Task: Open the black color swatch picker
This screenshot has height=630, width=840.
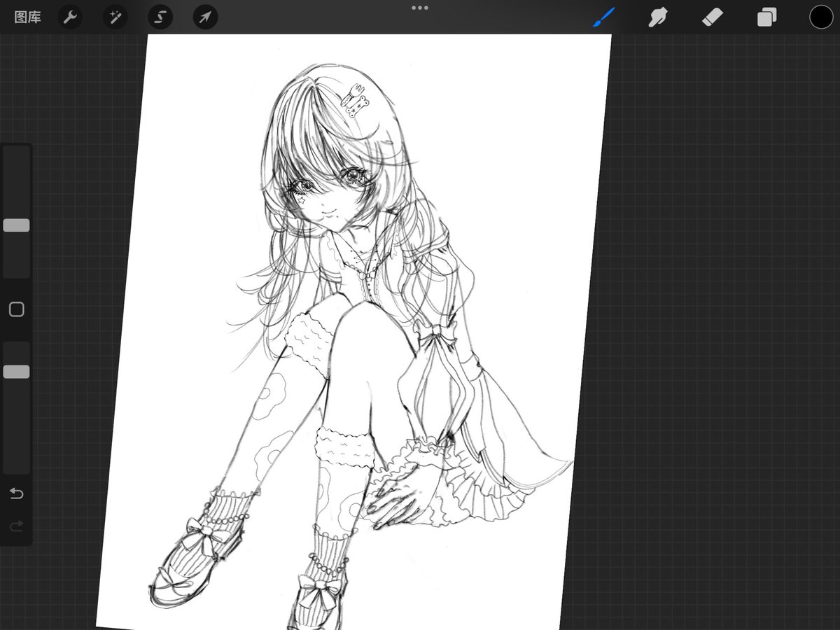Action: [x=821, y=17]
